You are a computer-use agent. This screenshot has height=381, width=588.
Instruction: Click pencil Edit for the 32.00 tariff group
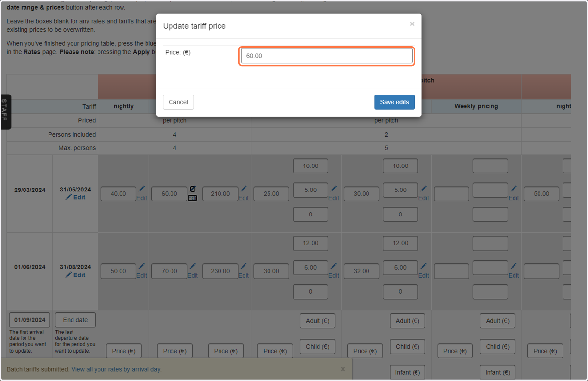(x=424, y=271)
